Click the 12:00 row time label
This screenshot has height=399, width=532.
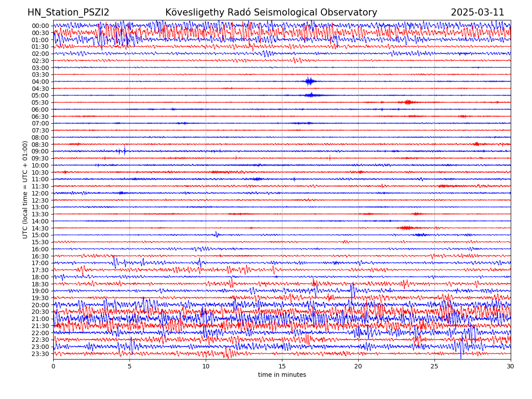pyautogui.click(x=40, y=193)
